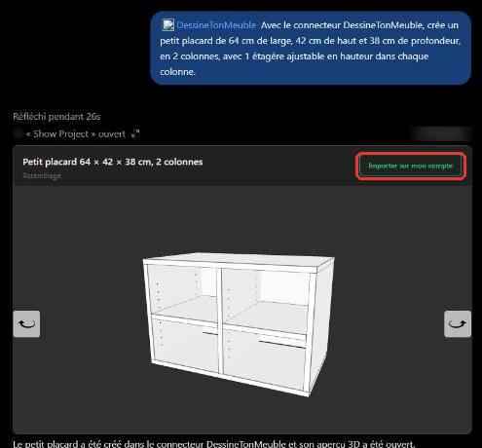Click the DessineTonMeuble connector icon

pos(167,25)
